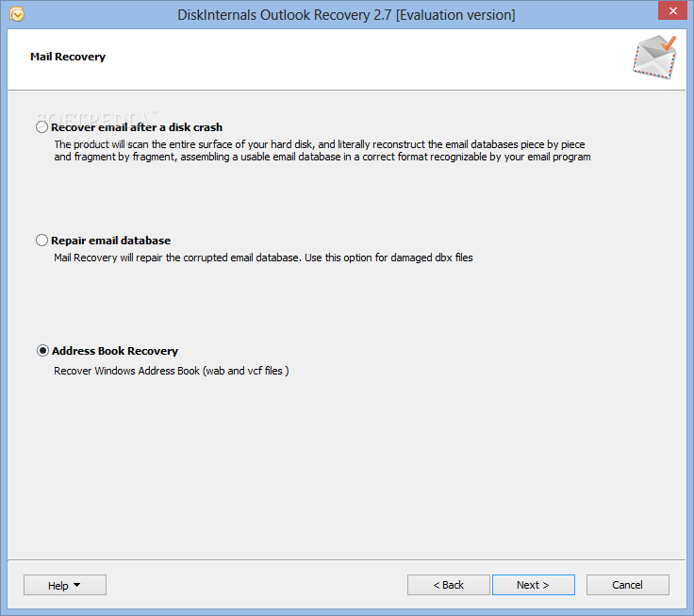Close the Outlook Recovery window
The width and height of the screenshot is (694, 616).
672,10
